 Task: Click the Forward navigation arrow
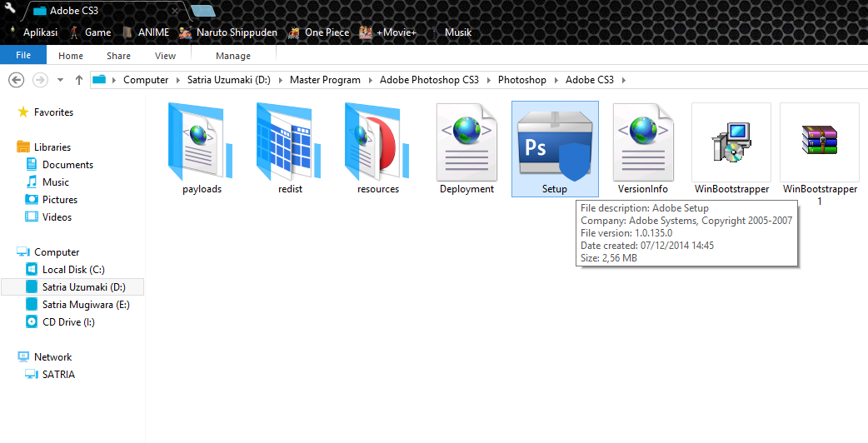coord(40,80)
